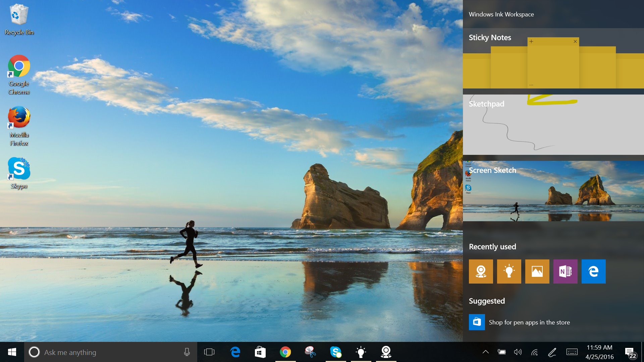The image size is (644, 362).
Task: Open the Start menu
Action: [12, 352]
